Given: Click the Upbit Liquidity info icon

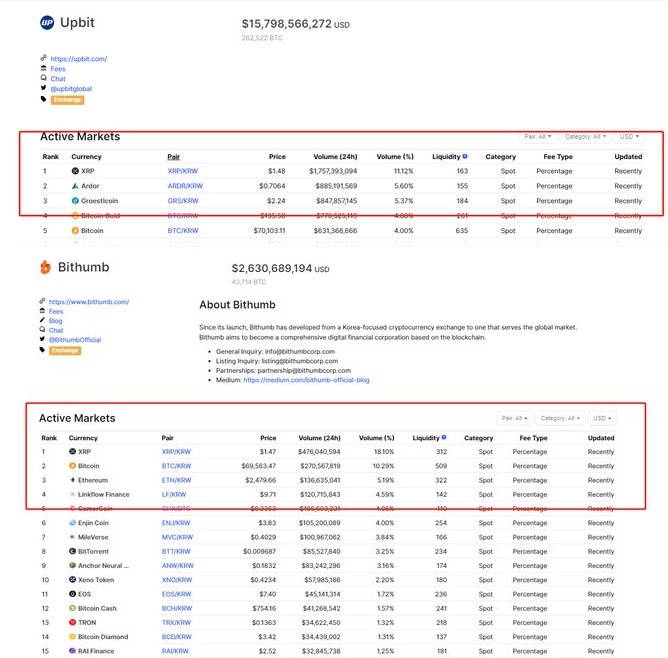Looking at the screenshot, I should 465,156.
